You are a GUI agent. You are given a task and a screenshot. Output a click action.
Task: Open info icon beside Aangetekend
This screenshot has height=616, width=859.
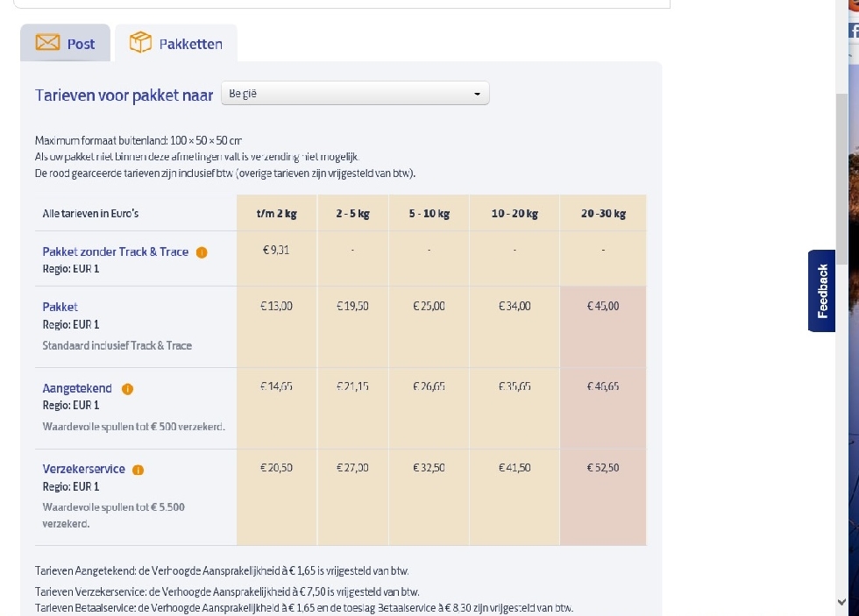point(128,389)
